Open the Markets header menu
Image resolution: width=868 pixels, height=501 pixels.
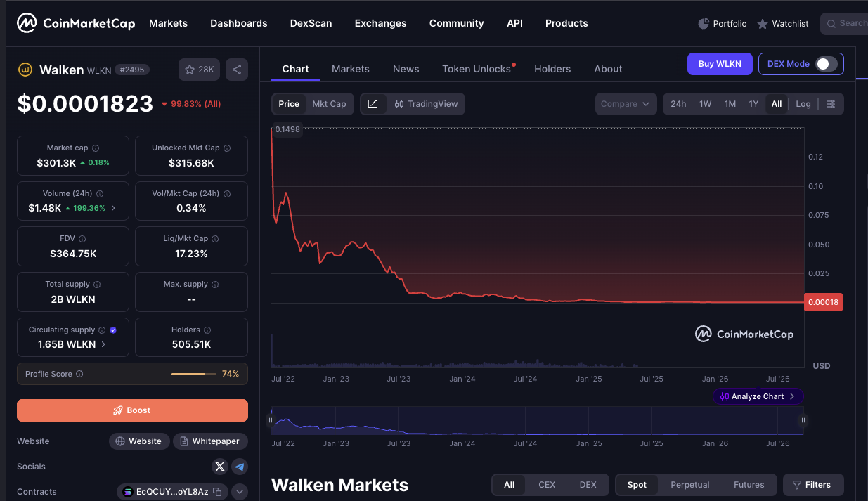pyautogui.click(x=168, y=23)
